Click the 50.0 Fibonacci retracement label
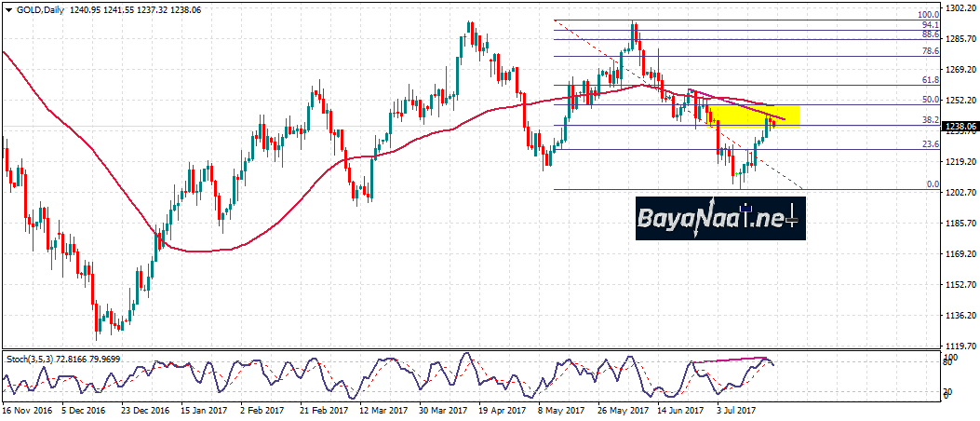 (930, 100)
